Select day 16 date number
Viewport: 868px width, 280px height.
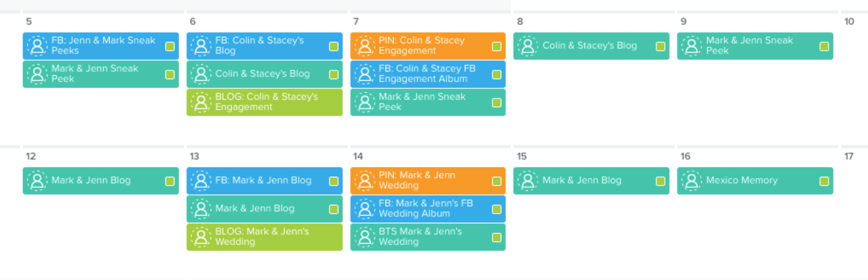(x=686, y=156)
